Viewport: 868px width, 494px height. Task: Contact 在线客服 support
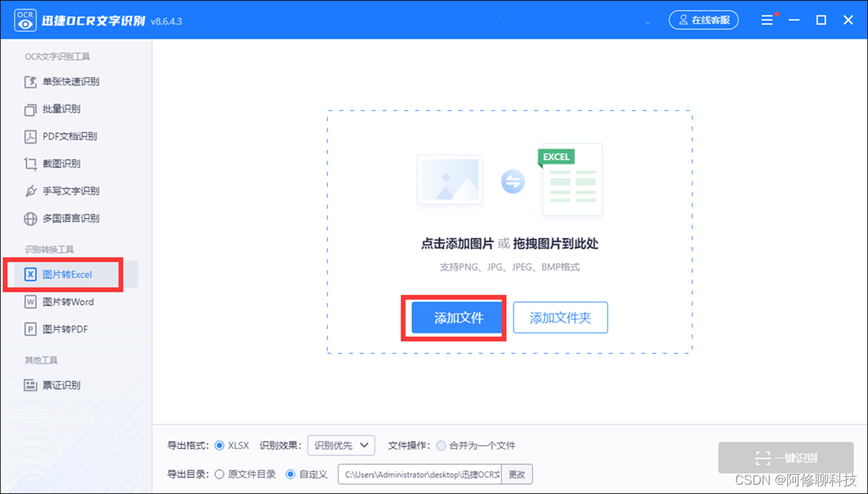704,20
